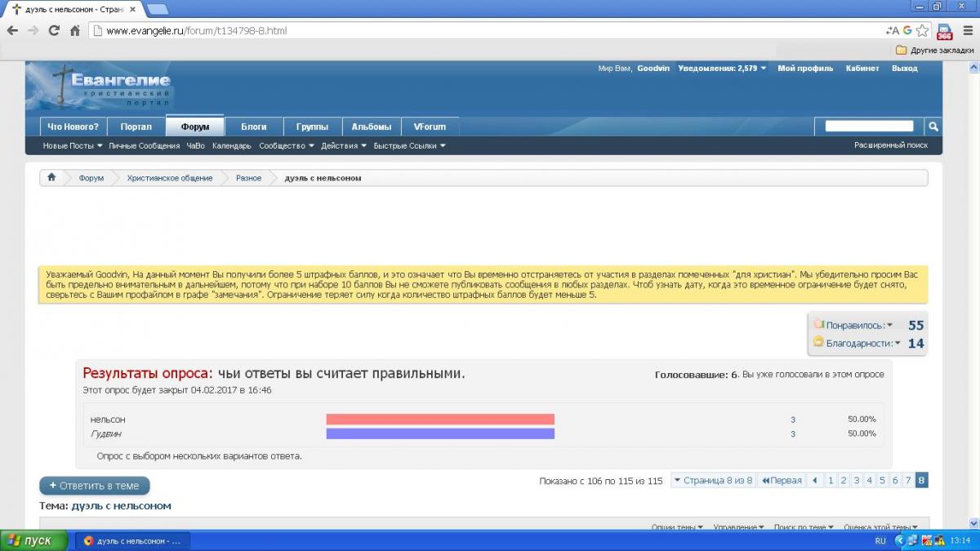The height and width of the screenshot is (551, 980).
Task: Expand the 'Понравилось' dropdown
Action: (x=857, y=325)
